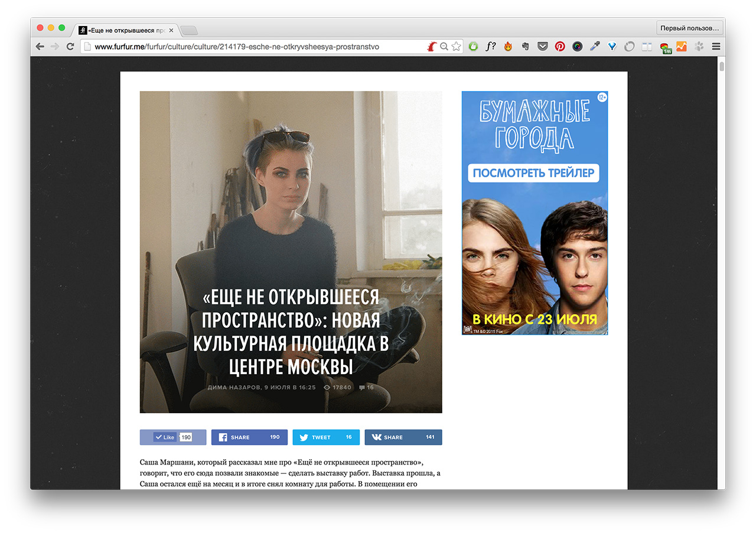756x533 pixels.
Task: Open the orange analytics graph extension
Action: tap(682, 46)
